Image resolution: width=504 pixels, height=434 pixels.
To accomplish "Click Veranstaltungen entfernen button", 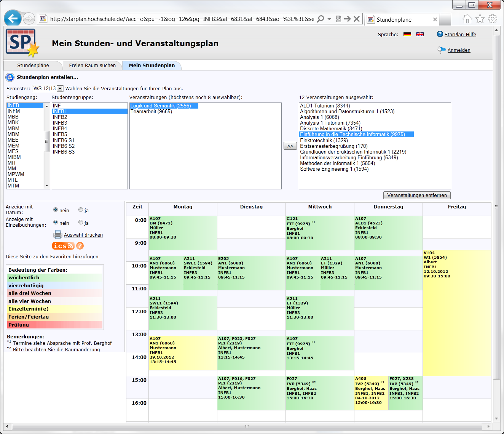I will tap(417, 195).
